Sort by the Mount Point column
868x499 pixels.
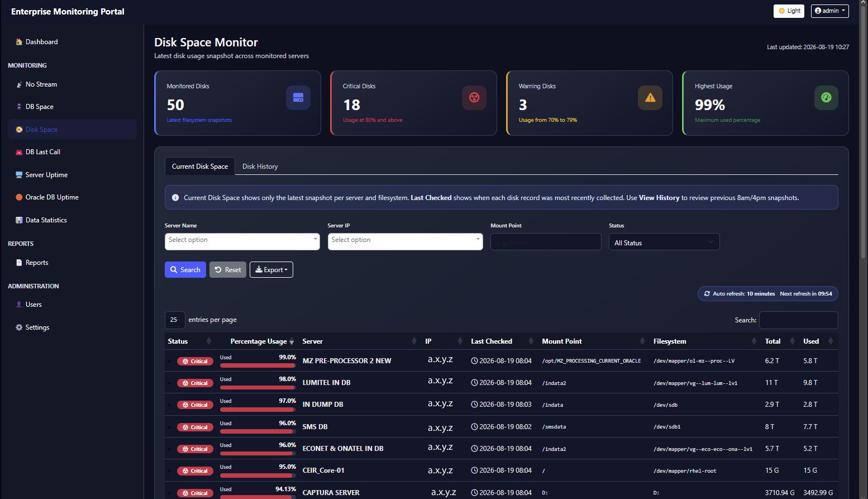pos(593,341)
